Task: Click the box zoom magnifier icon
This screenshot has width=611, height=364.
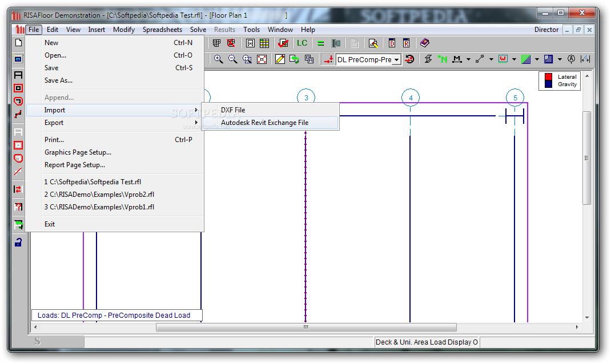Action: (x=247, y=59)
